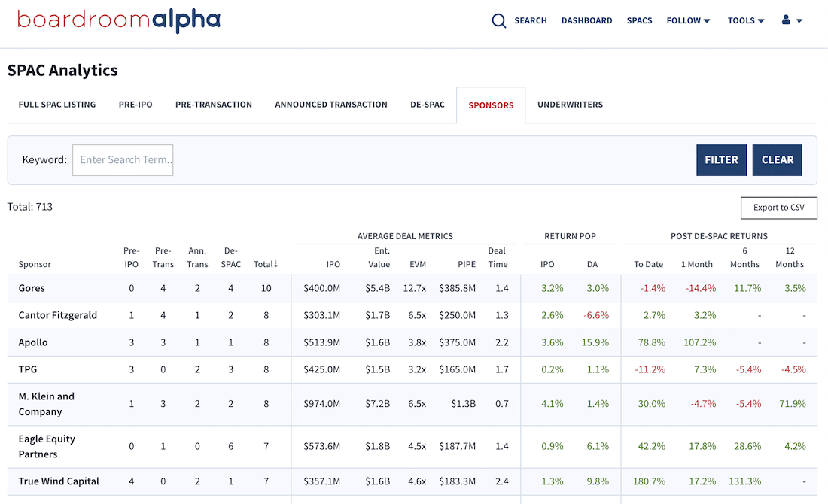The height and width of the screenshot is (504, 828).
Task: Select the Apollo sponsor name
Action: click(32, 342)
